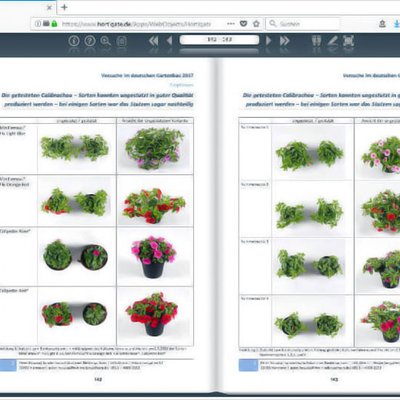This screenshot has width=400, height=400.
Task: Save to Pocket icon in address bar
Action: pyautogui.click(x=244, y=24)
